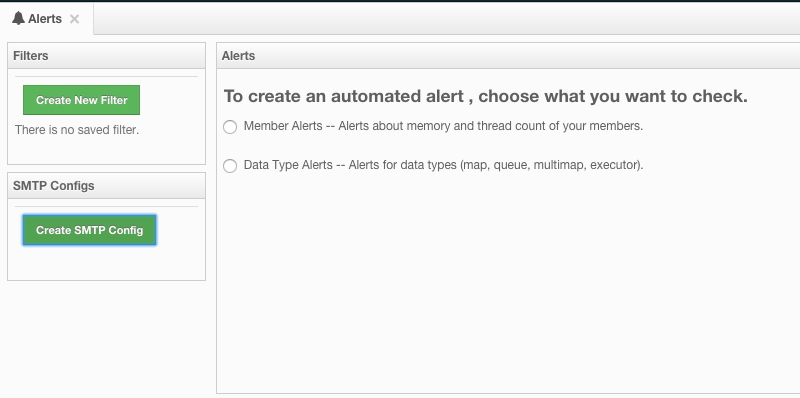This screenshot has width=800, height=398.
Task: Select the Alerts tab label
Action: (x=45, y=19)
